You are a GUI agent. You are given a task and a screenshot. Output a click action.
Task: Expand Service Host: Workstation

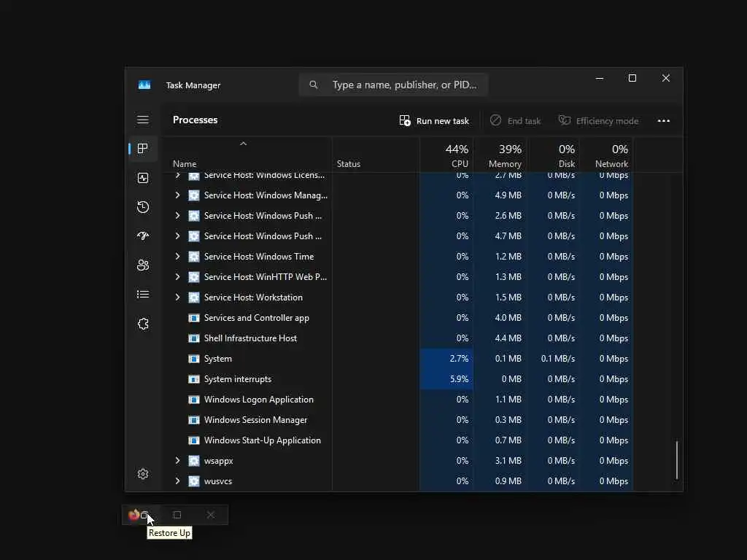177,297
